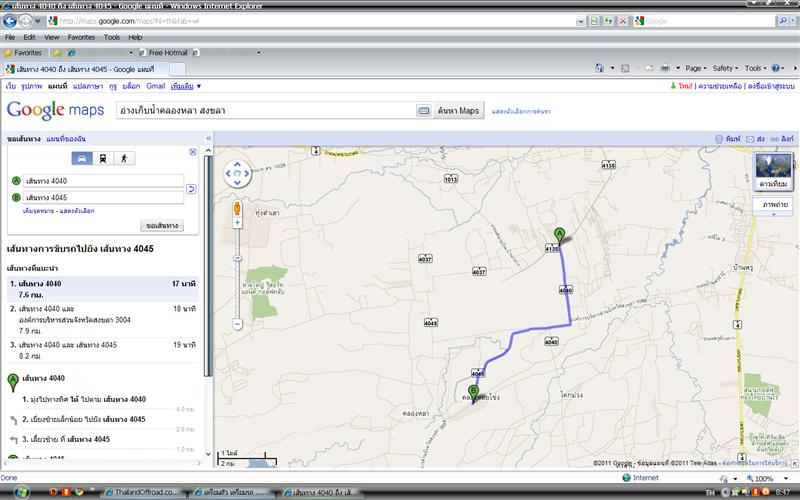This screenshot has width=800, height=500.
Task: Click the map pan navigation control
Action: (237, 173)
